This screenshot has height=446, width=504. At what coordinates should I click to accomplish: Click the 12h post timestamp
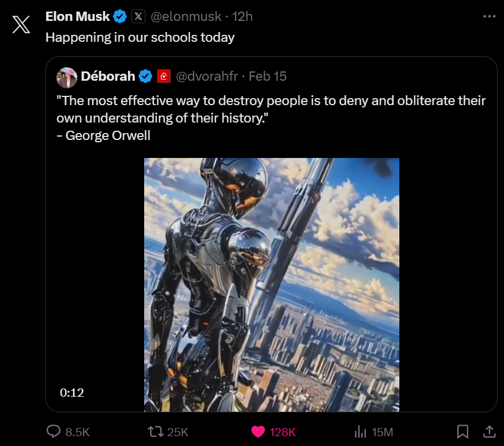[242, 17]
